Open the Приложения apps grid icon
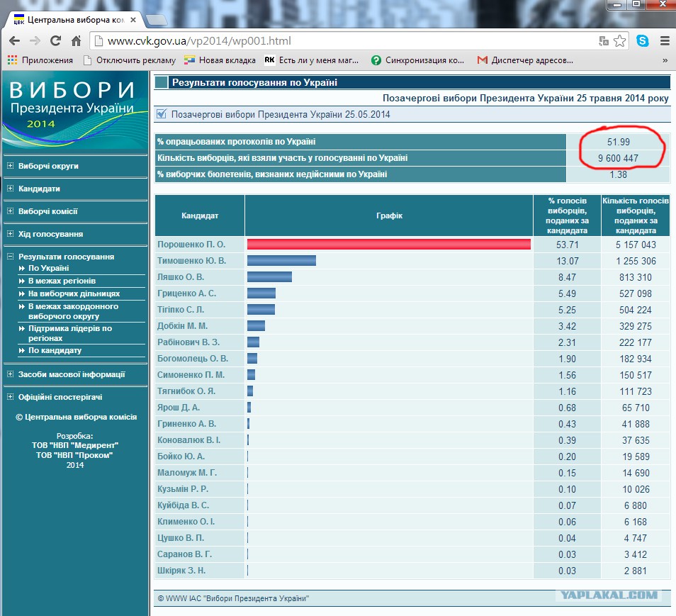Viewport: 676px width, 616px height. 12,60
